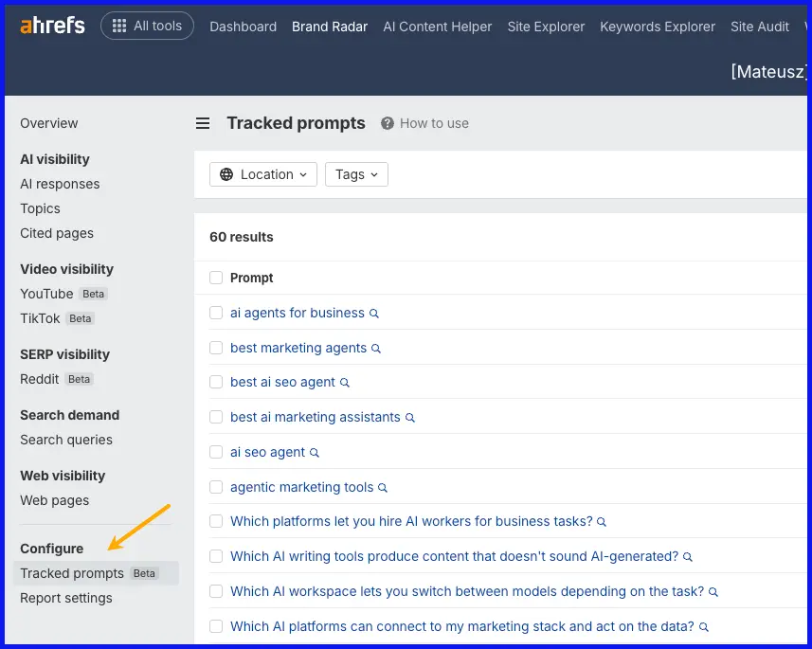Image resolution: width=812 pixels, height=649 pixels.
Task: Click magnifier icon next to 'agentic marketing tools'
Action: [x=383, y=488]
